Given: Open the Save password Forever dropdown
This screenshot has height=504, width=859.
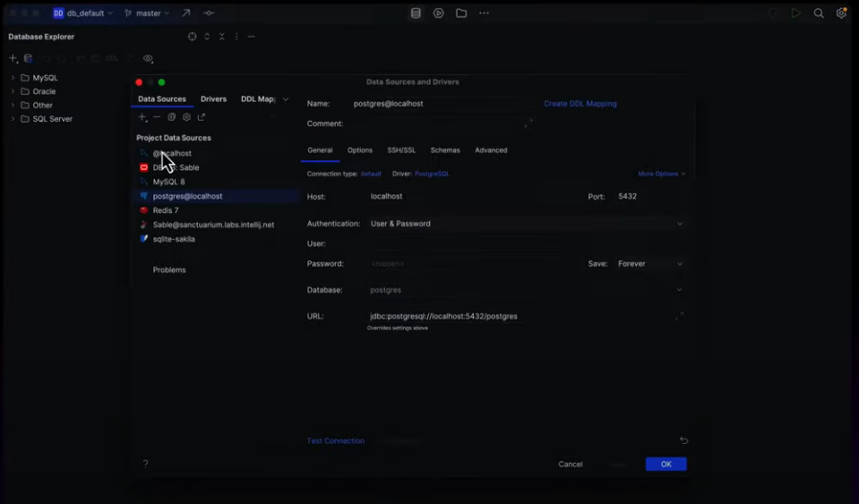Looking at the screenshot, I should pos(649,264).
